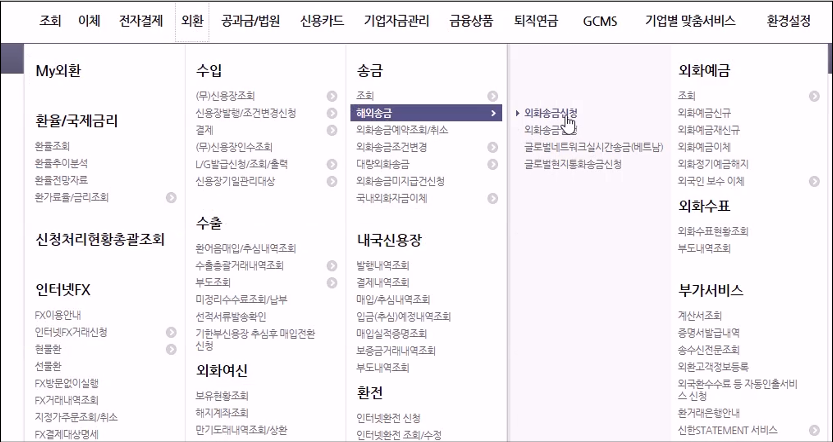The image size is (833, 442).
Task: Click circle arrow icon beside 외화예금 조회
Action: pyautogui.click(x=814, y=96)
